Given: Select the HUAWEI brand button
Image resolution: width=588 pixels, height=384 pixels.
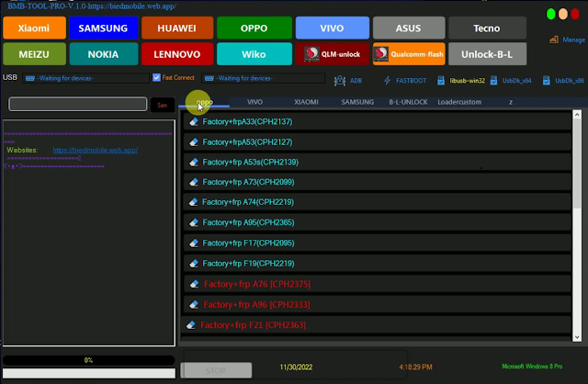Looking at the screenshot, I should (177, 28).
